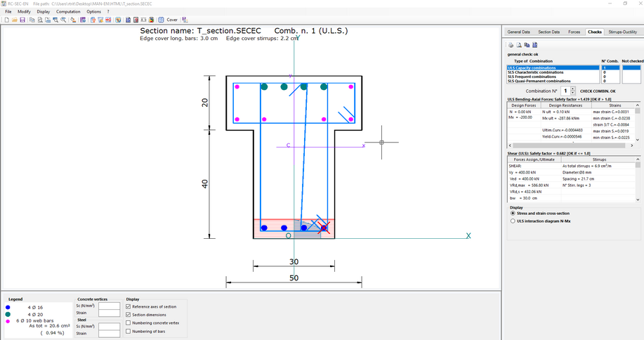Create a new file with the blank page icon

[6, 20]
